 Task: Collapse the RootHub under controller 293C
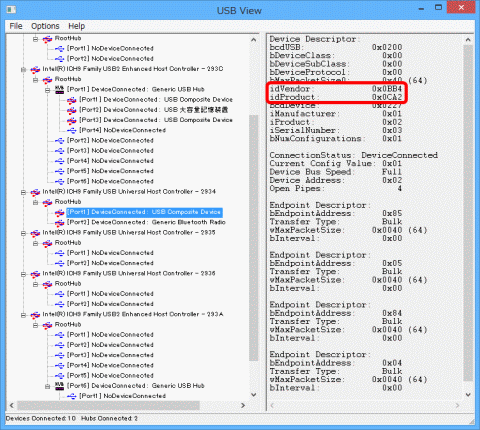[x=35, y=80]
